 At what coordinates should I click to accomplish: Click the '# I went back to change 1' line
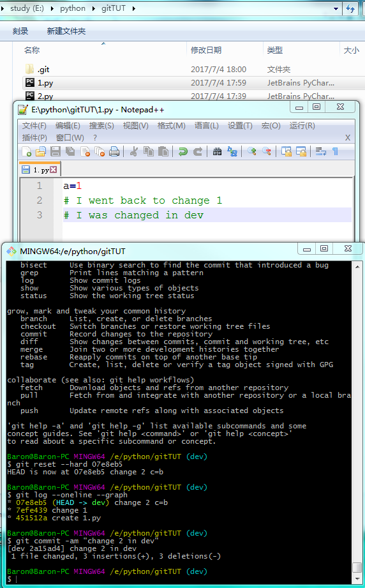click(142, 200)
